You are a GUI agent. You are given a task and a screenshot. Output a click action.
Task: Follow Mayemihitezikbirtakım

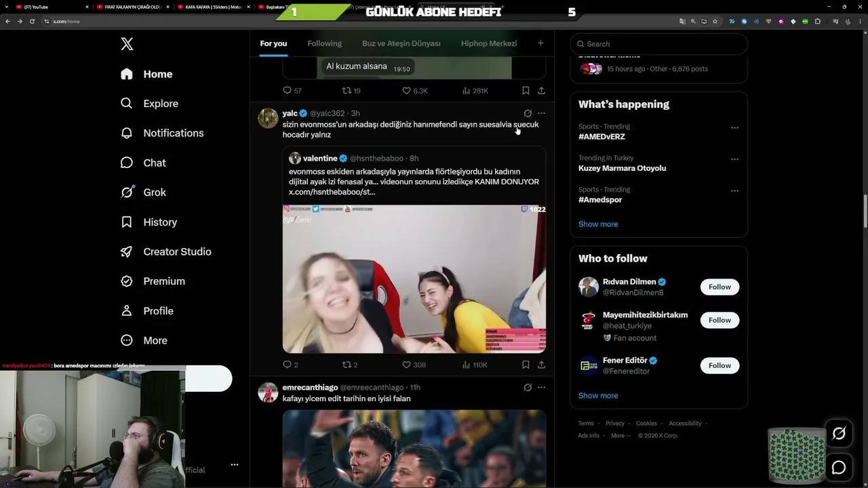click(x=719, y=320)
